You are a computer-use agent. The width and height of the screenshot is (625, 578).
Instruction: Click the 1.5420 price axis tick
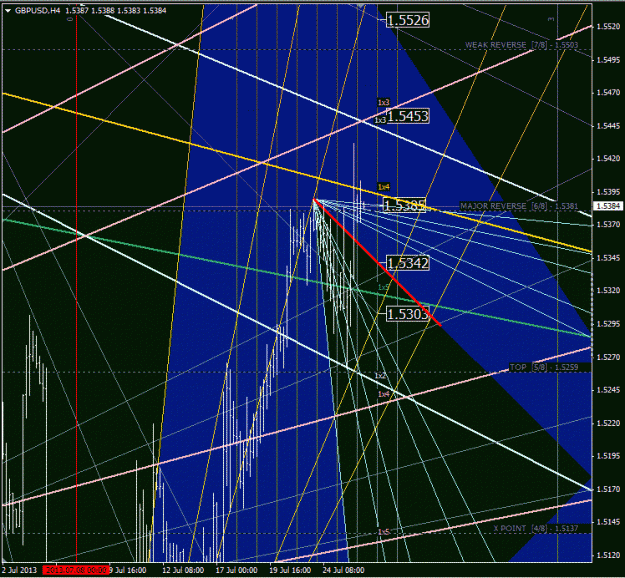608,159
